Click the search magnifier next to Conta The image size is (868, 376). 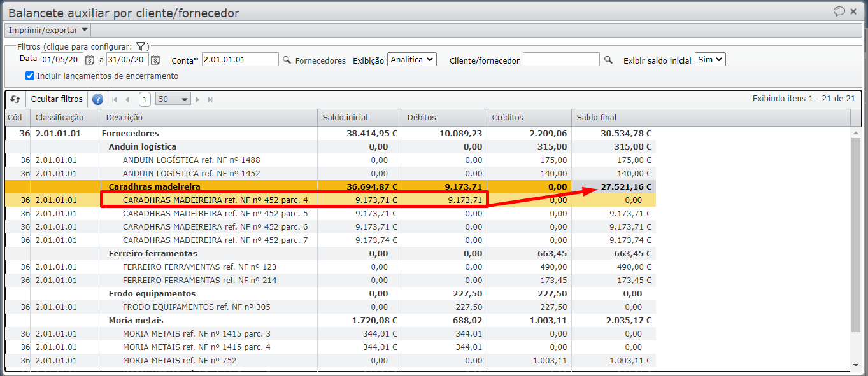287,60
